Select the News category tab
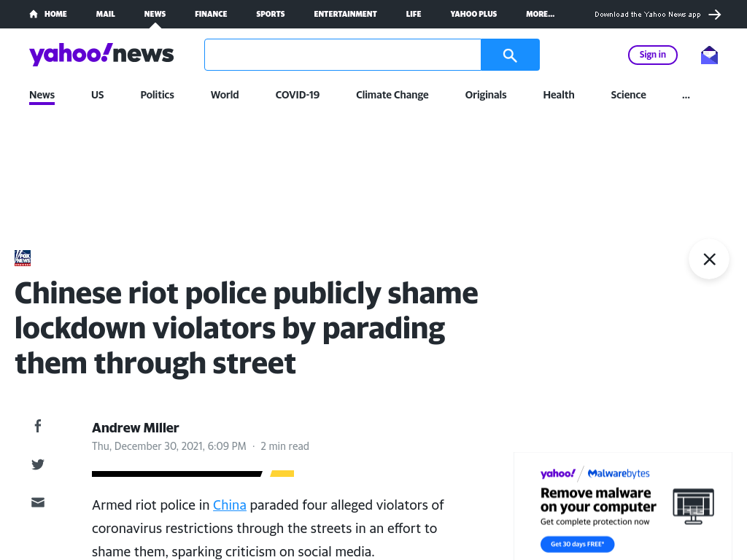This screenshot has width=747, height=560. coord(42,95)
